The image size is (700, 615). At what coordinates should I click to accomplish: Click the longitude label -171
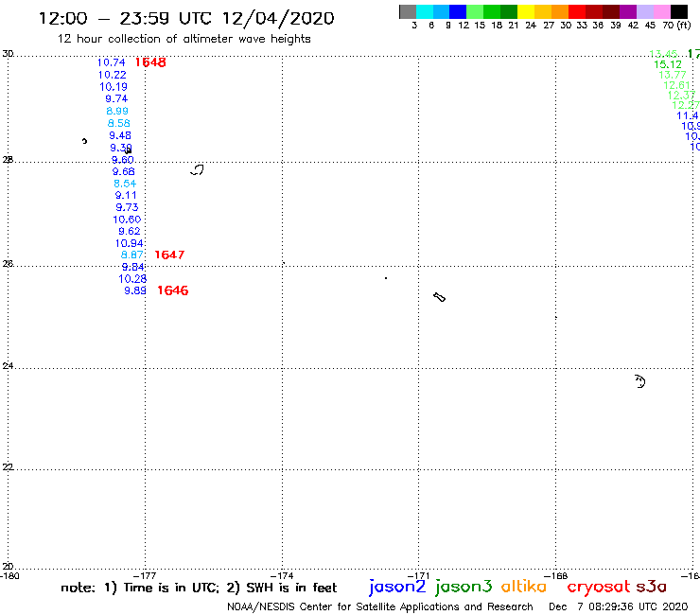[418, 576]
